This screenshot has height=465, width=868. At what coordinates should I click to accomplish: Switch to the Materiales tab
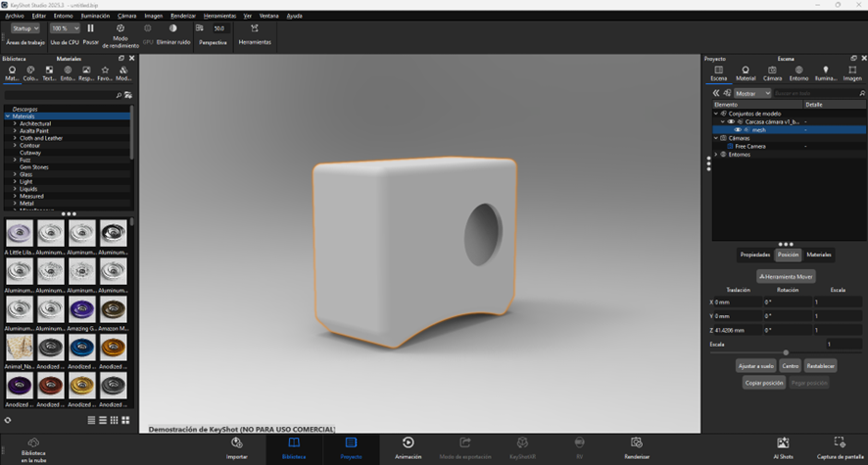[819, 255]
